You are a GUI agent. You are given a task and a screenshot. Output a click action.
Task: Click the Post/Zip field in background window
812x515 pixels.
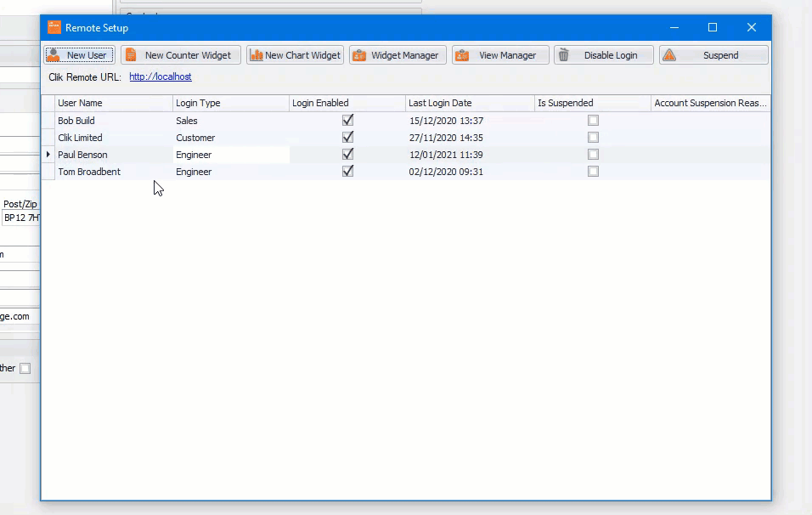(x=21, y=218)
